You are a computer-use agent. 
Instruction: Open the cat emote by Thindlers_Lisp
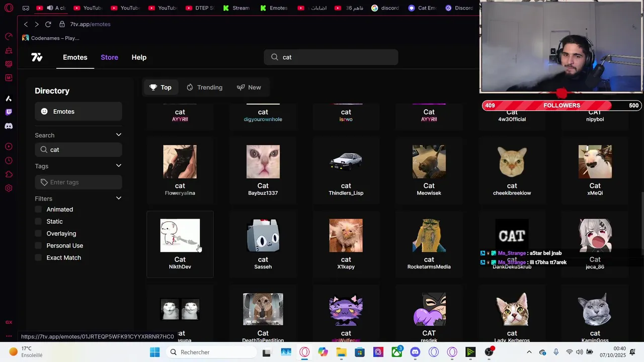(346, 170)
